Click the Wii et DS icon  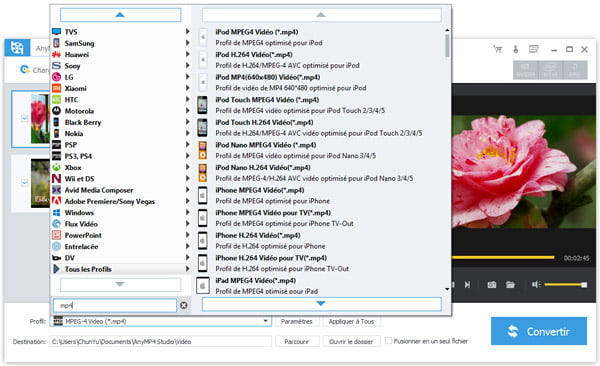[x=57, y=178]
